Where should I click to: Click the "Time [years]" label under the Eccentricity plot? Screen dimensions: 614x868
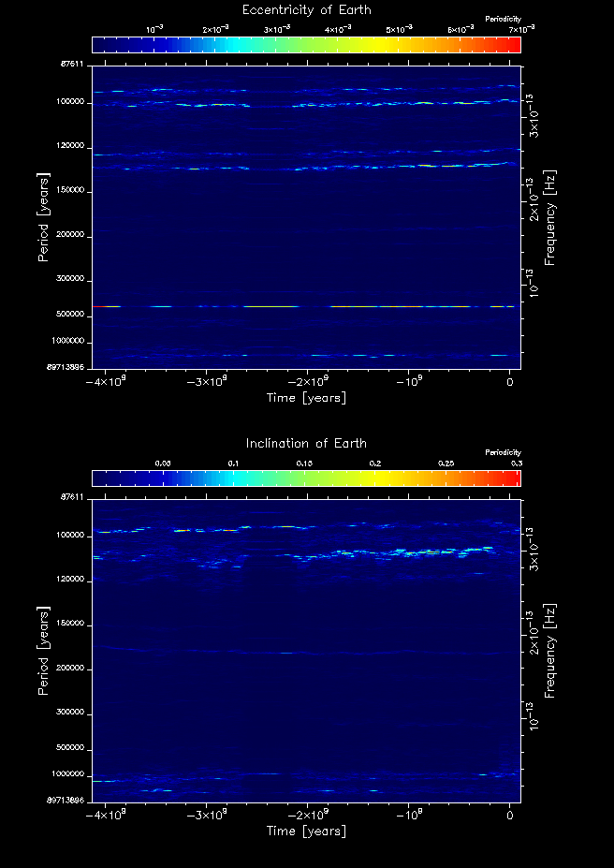[x=306, y=397]
